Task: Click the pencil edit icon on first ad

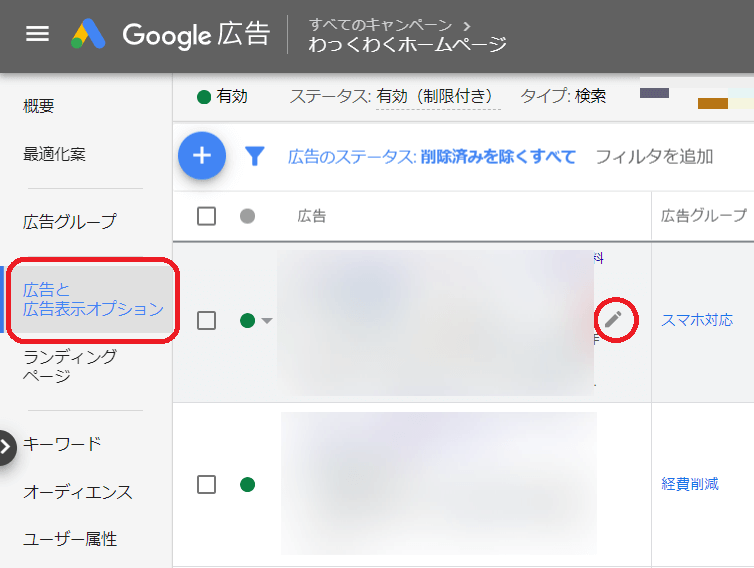Action: click(x=613, y=320)
